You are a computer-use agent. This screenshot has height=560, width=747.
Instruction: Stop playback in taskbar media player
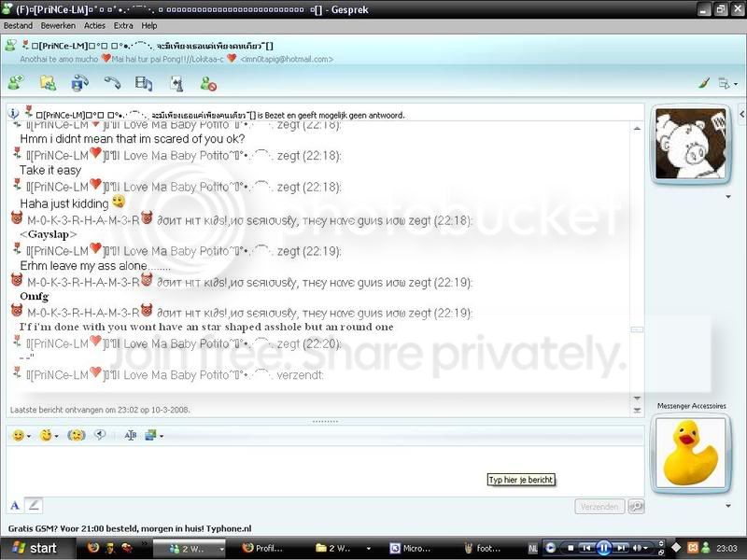pos(570,548)
